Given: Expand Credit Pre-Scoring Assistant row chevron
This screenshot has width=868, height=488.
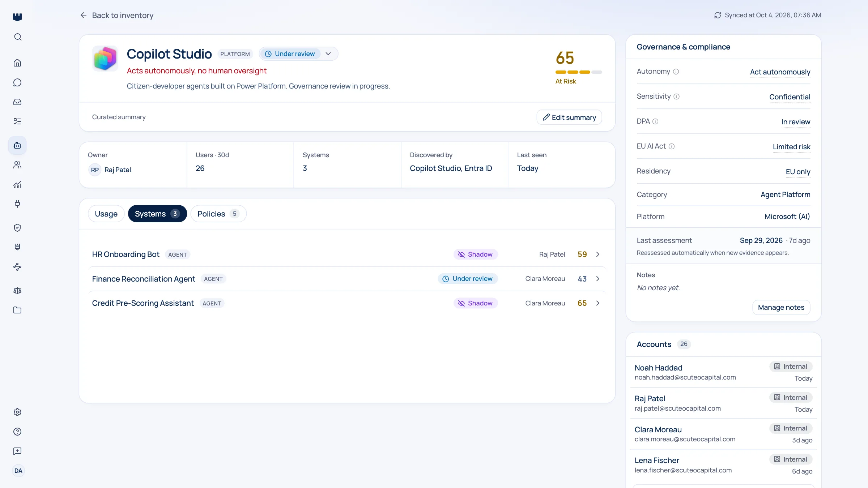Looking at the screenshot, I should (598, 303).
